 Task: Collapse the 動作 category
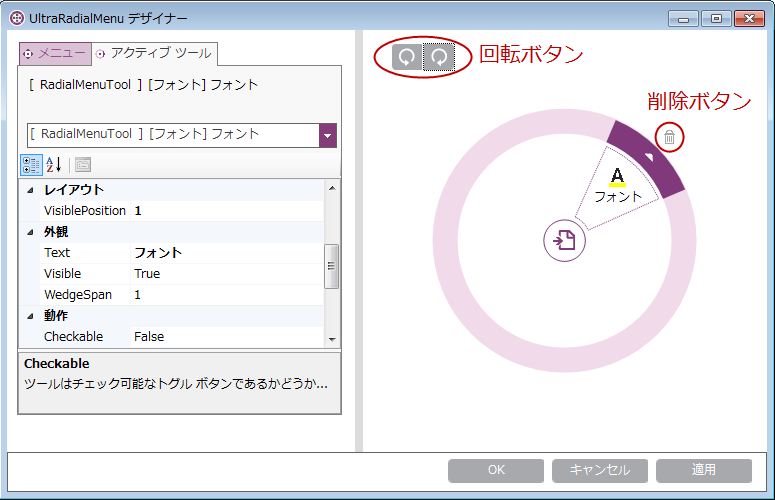coord(31,316)
